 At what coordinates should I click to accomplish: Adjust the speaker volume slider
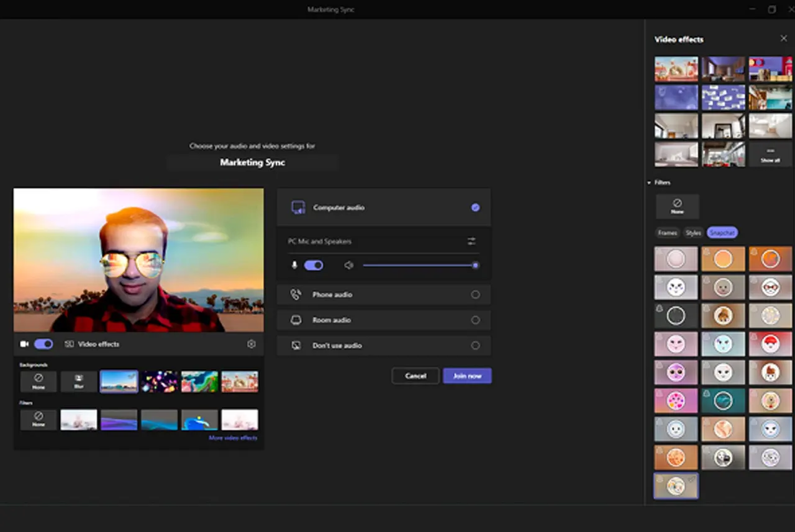[420, 265]
